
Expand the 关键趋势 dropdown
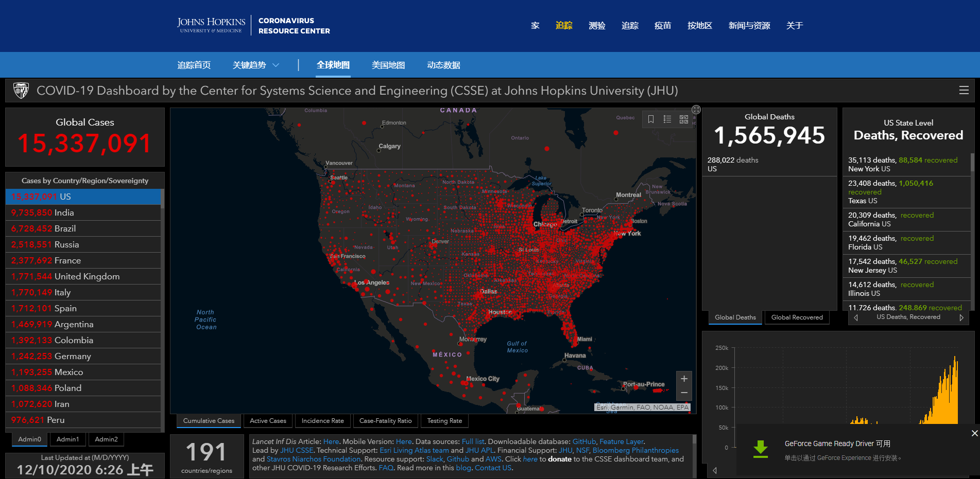256,65
